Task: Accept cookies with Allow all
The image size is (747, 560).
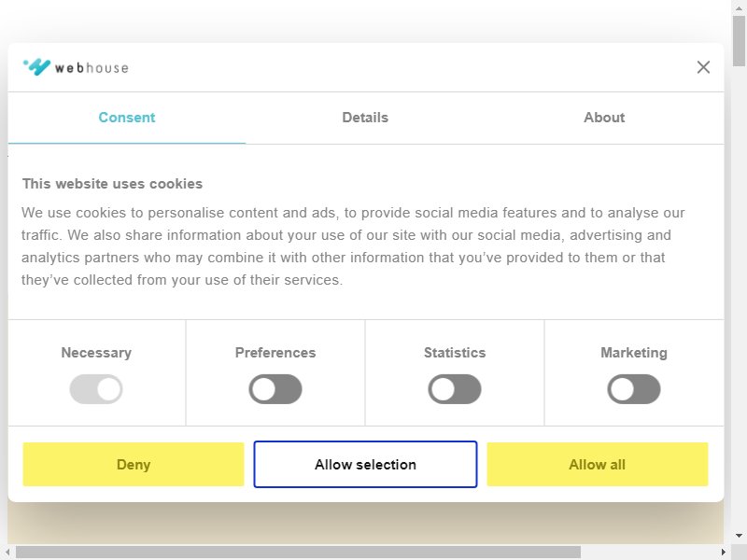Action: (x=598, y=464)
